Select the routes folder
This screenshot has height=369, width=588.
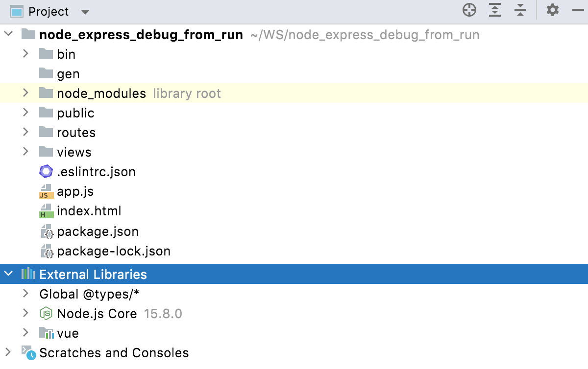(76, 132)
